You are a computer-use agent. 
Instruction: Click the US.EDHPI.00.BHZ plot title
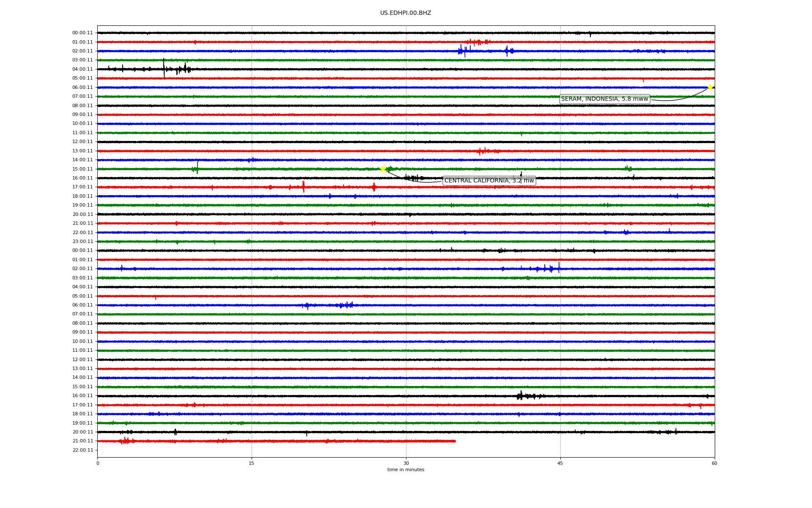[x=406, y=13]
